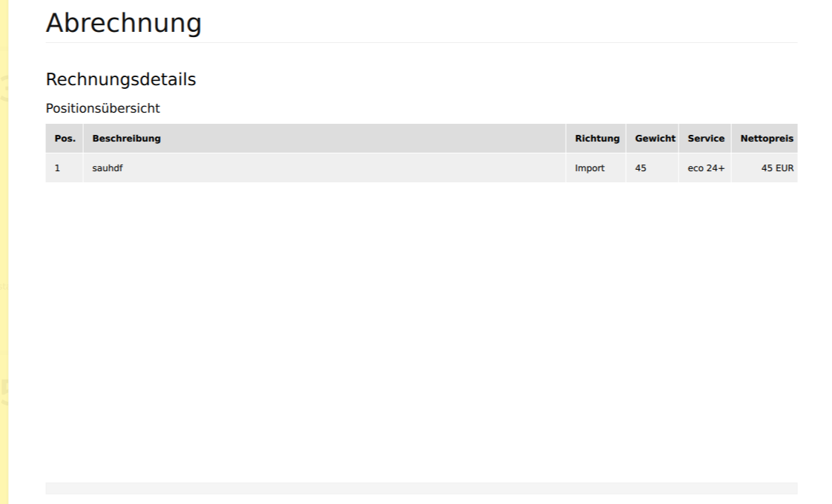Viewport: 832px width, 504px height.
Task: Click the Positionsübersicht subheading
Action: click(x=102, y=108)
